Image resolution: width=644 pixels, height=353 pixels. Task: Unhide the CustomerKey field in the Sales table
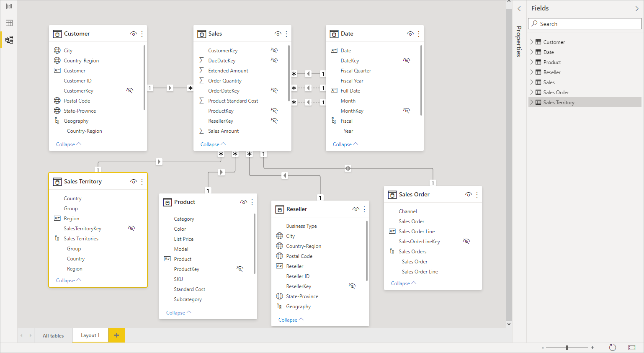click(274, 50)
